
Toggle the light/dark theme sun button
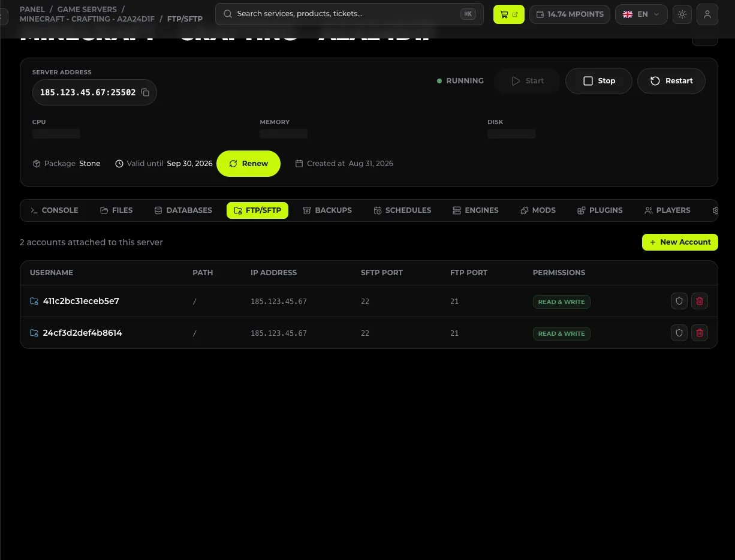point(682,14)
